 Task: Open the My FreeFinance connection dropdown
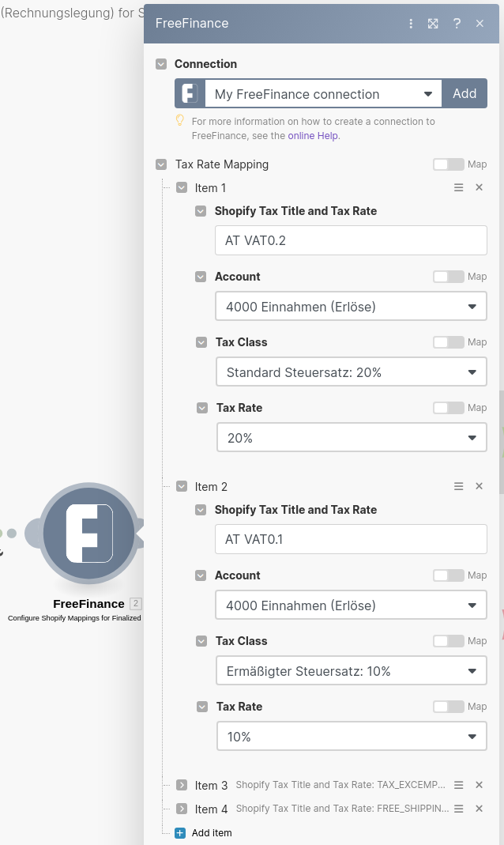(x=324, y=94)
